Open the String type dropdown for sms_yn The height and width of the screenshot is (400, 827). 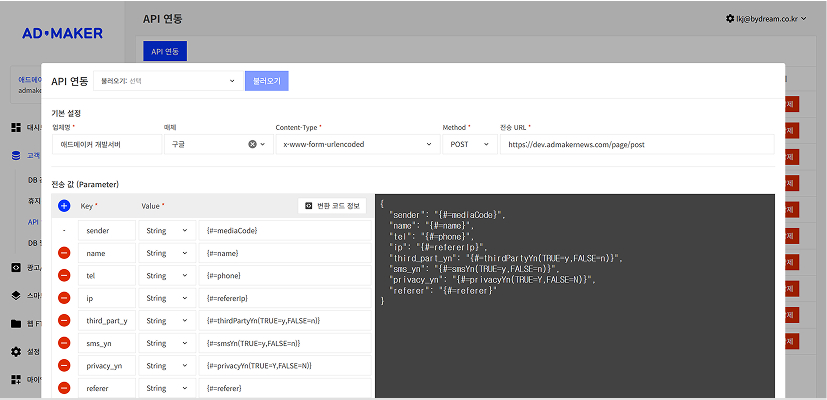coord(165,343)
